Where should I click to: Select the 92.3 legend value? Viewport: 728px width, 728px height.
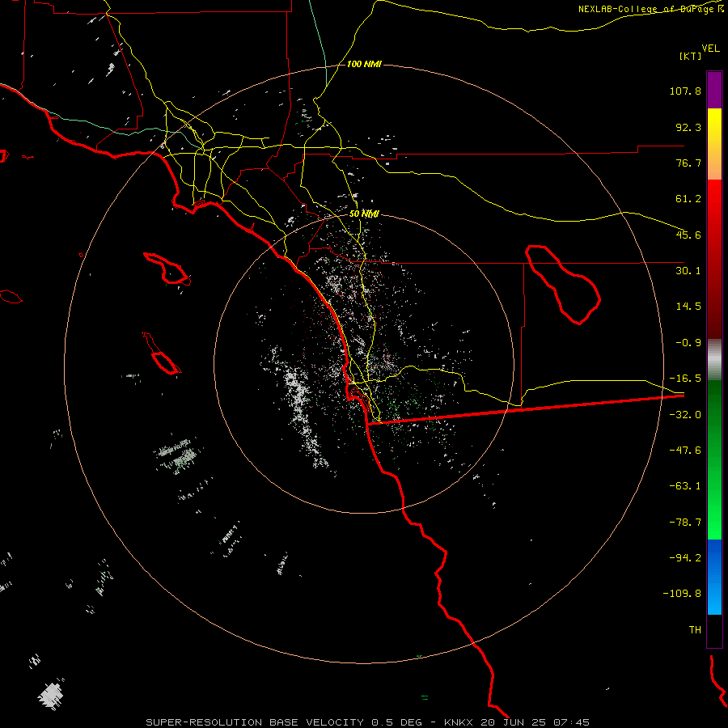(688, 127)
